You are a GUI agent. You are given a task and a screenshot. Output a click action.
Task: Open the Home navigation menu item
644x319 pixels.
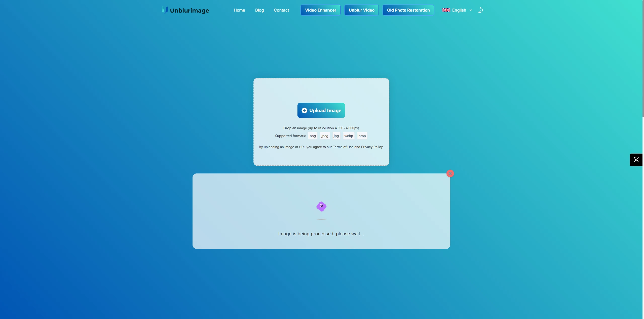point(239,10)
